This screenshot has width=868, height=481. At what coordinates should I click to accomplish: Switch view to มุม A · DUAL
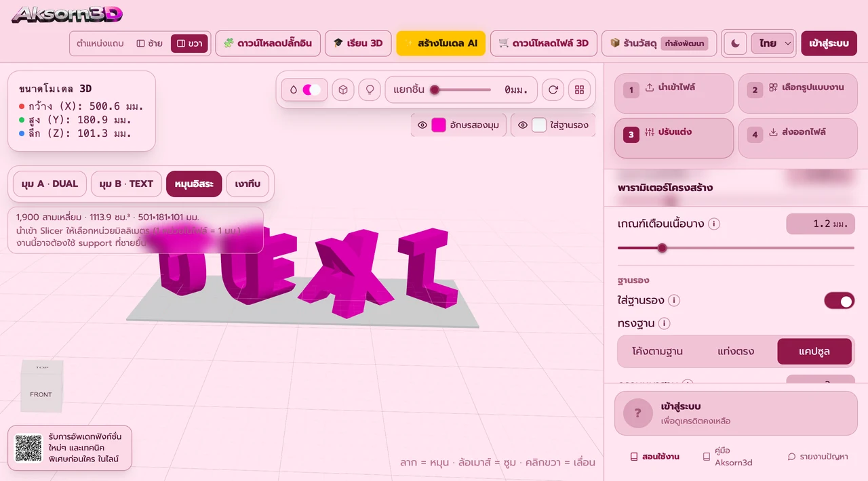click(50, 184)
